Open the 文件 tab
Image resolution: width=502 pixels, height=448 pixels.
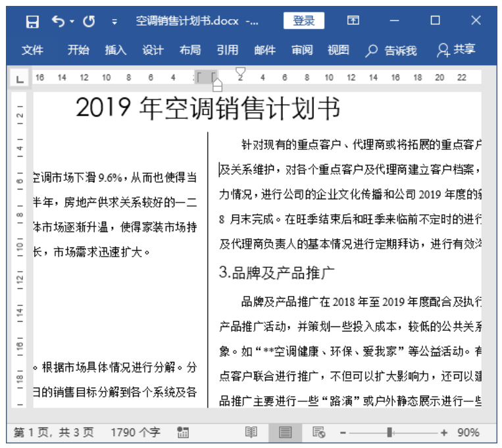(x=32, y=50)
